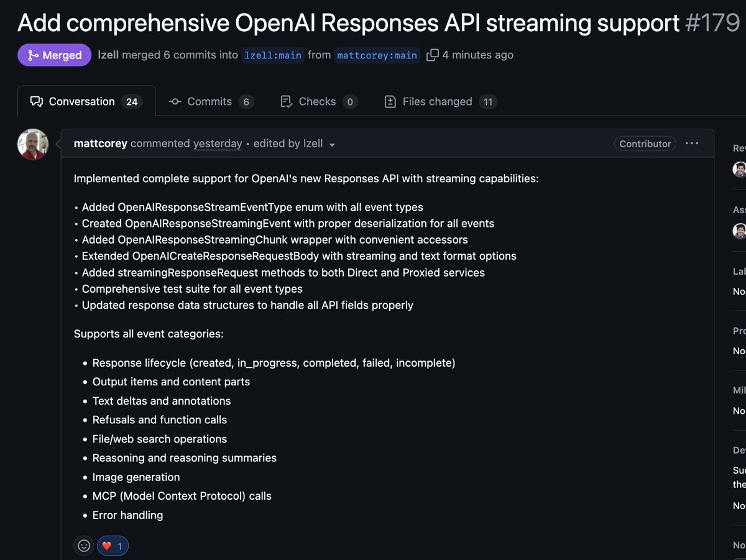
Task: Open the mattcorey author profile link
Action: click(x=100, y=144)
